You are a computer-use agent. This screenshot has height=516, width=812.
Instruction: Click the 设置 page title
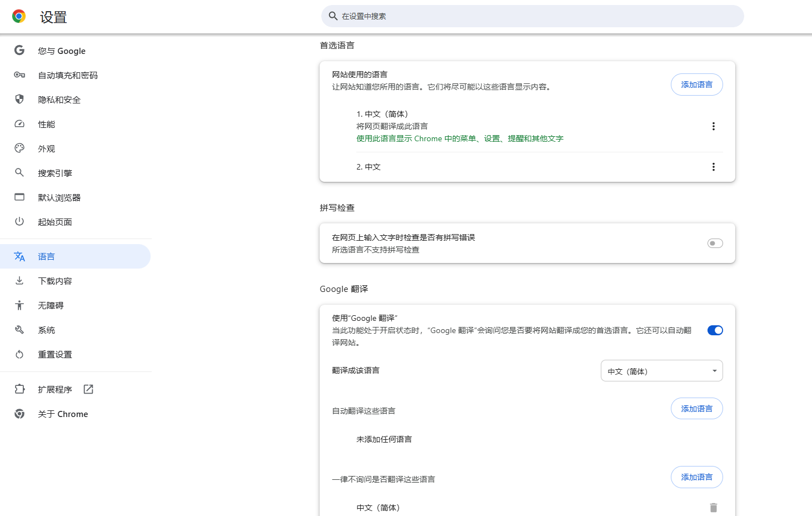[53, 17]
